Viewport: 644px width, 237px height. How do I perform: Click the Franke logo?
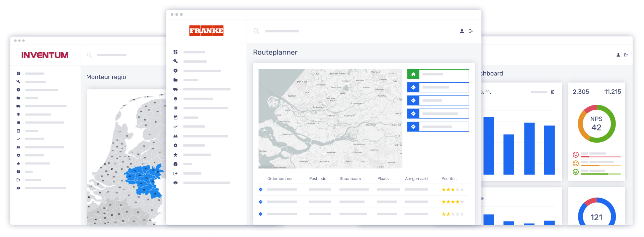206,31
